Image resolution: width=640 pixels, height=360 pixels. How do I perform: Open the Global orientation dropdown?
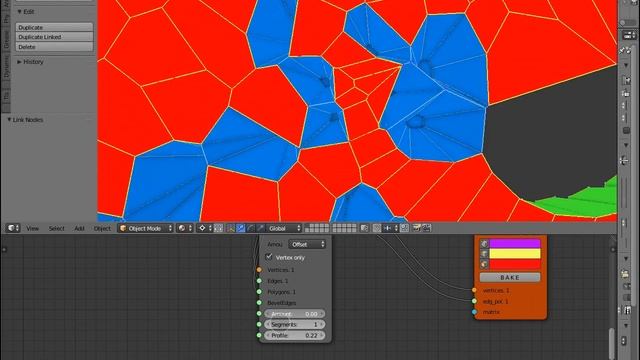(284, 228)
